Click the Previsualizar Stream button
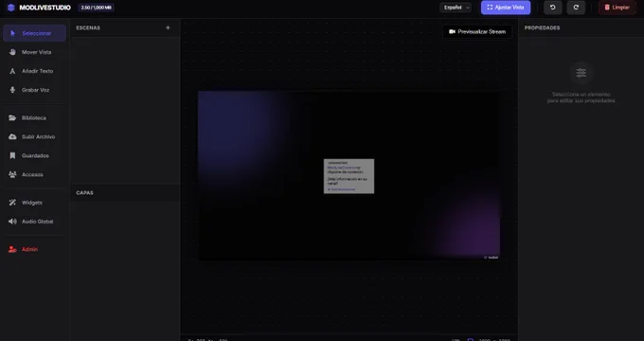The height and width of the screenshot is (341, 644). pos(477,31)
